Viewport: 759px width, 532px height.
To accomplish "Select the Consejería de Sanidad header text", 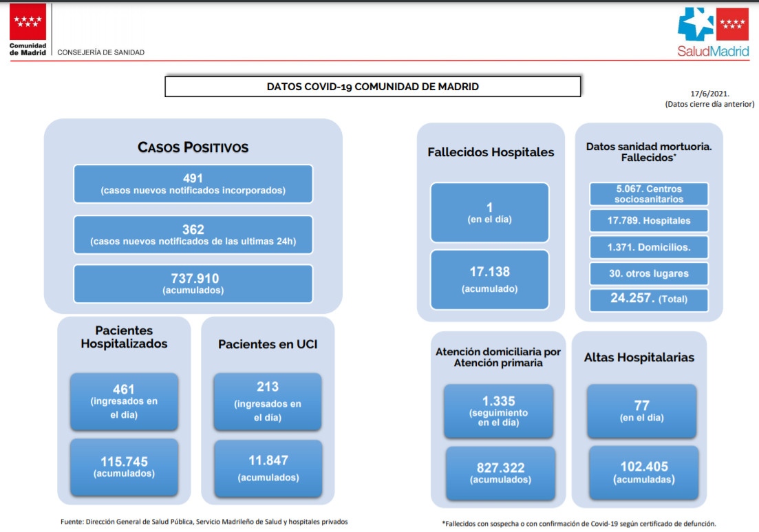I will 100,52.
